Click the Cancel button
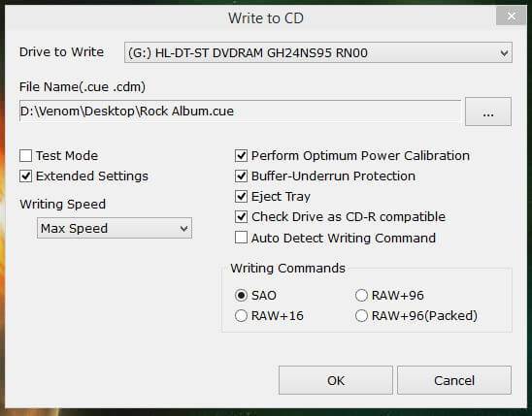Image resolution: width=532 pixels, height=416 pixels. click(454, 380)
